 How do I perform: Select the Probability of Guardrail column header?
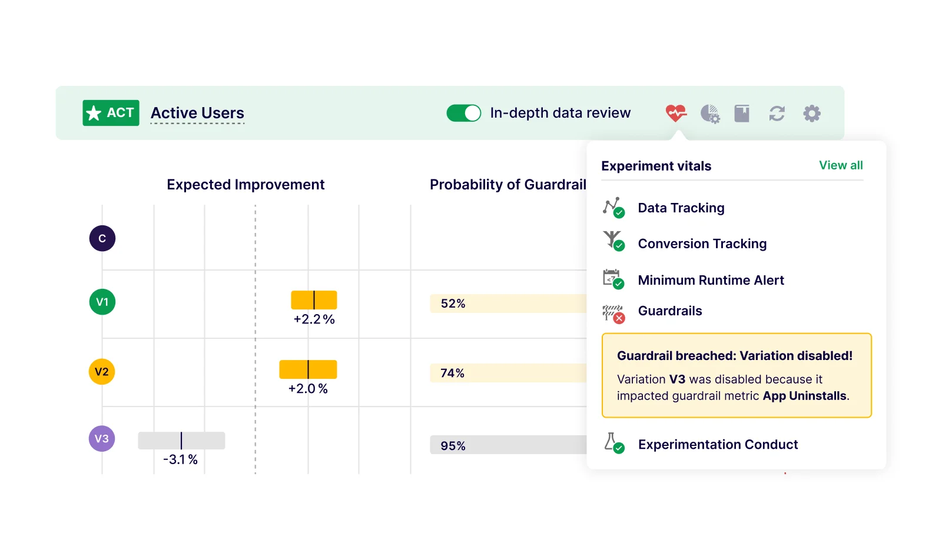(x=508, y=184)
